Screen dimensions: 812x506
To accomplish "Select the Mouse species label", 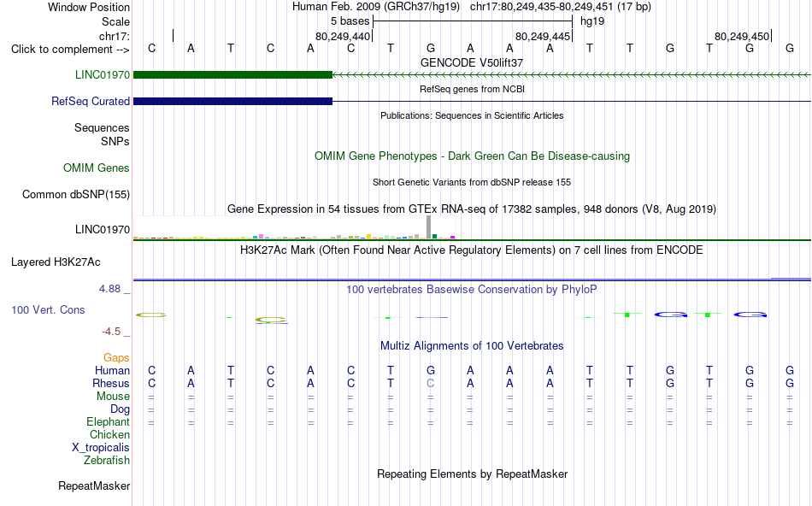I will [x=113, y=397].
